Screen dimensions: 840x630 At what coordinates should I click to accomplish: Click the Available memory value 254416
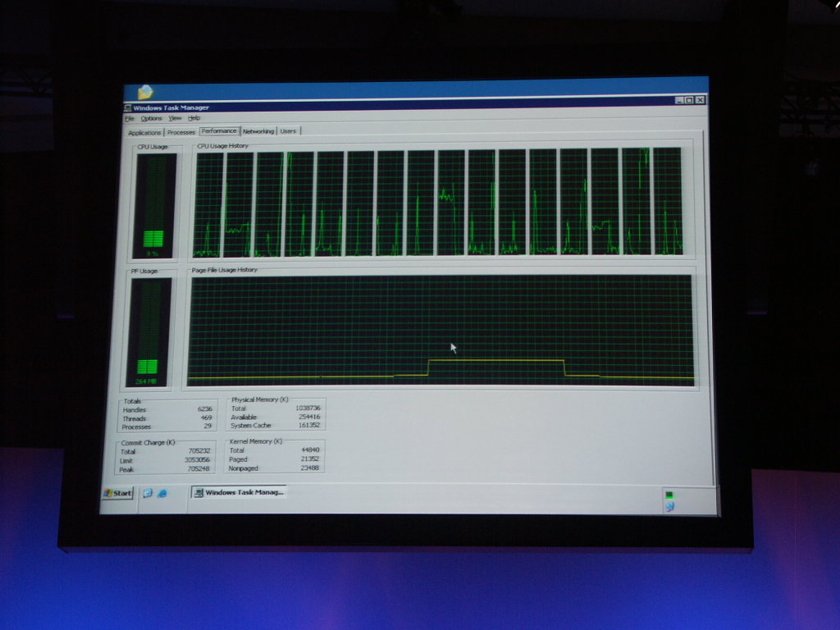pyautogui.click(x=309, y=417)
